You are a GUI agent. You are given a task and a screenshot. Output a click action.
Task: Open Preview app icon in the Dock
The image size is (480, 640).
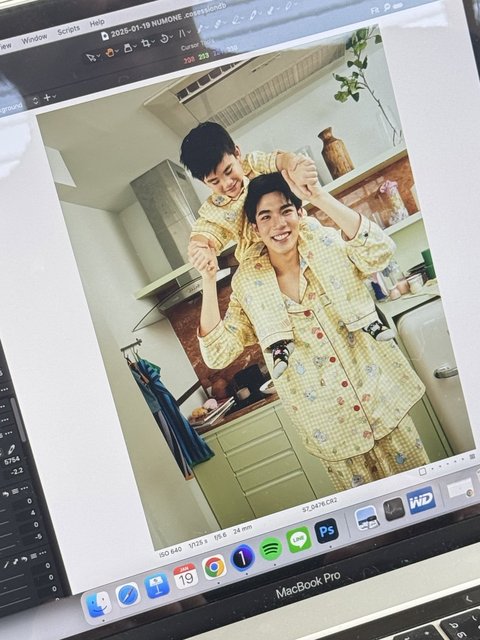pyautogui.click(x=366, y=518)
